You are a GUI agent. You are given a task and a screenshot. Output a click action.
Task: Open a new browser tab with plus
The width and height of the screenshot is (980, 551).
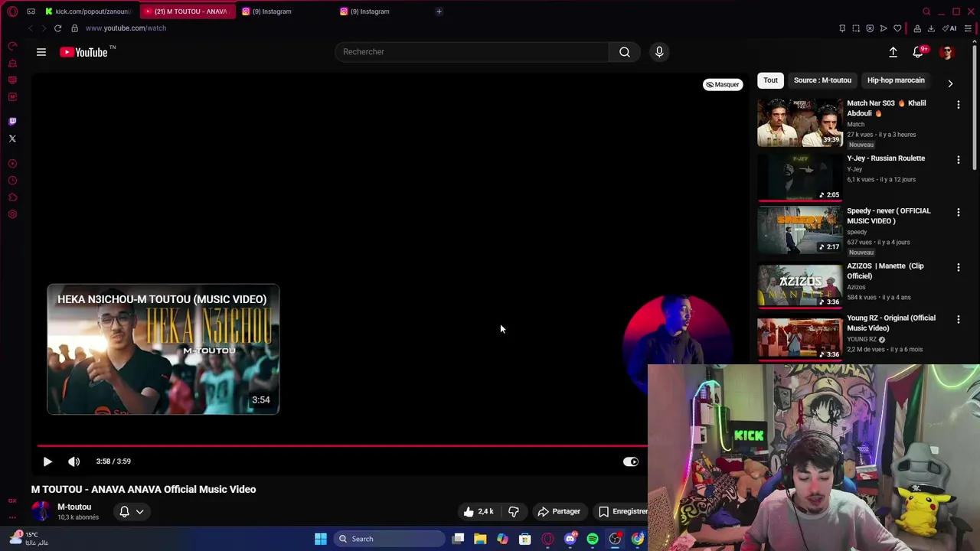[x=439, y=11]
